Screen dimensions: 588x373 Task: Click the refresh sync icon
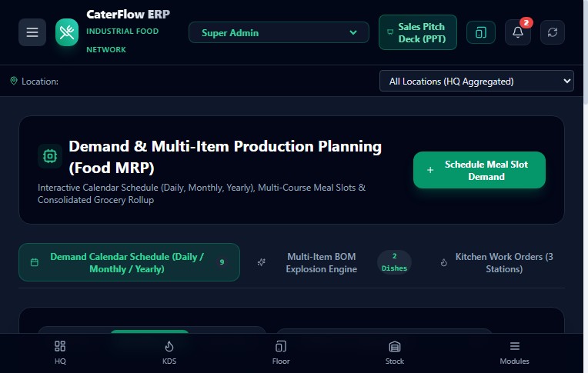coord(553,32)
